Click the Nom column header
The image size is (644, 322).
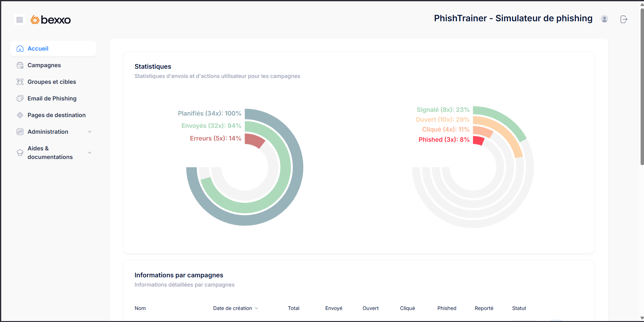pos(140,308)
